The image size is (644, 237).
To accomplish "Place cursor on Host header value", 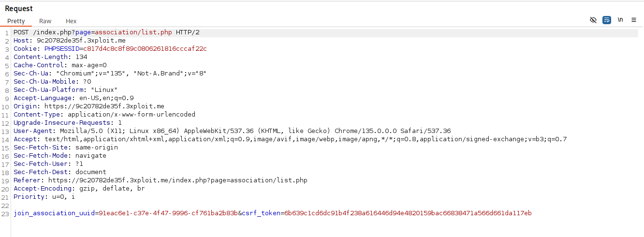I will coord(81,41).
